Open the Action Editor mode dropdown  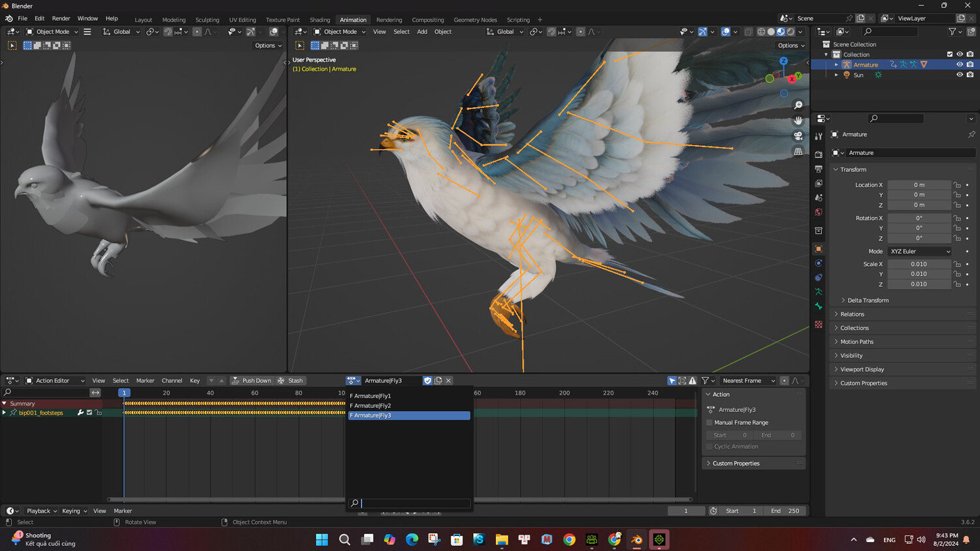56,380
